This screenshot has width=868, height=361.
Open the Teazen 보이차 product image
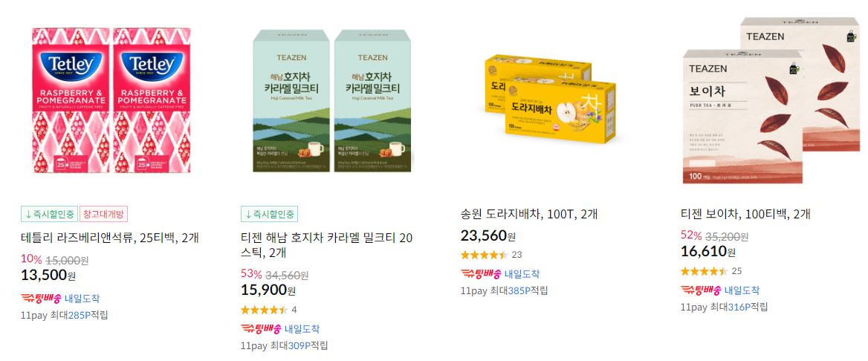coord(771,100)
